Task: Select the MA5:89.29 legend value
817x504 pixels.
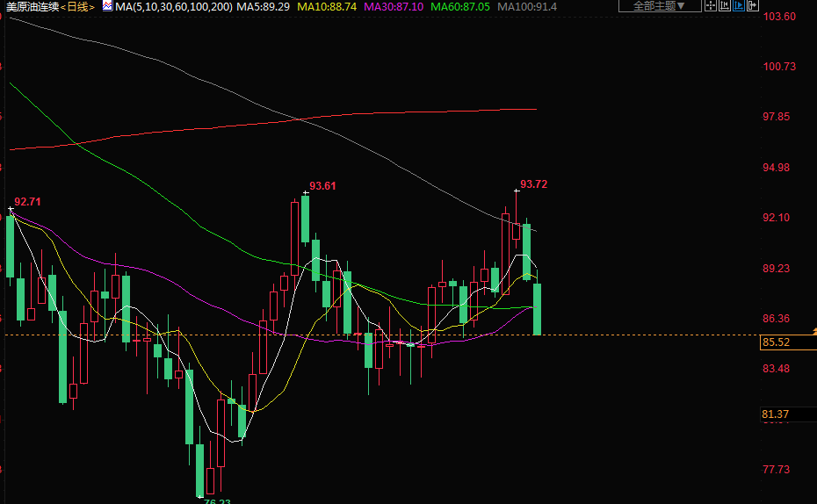Action: [x=264, y=7]
